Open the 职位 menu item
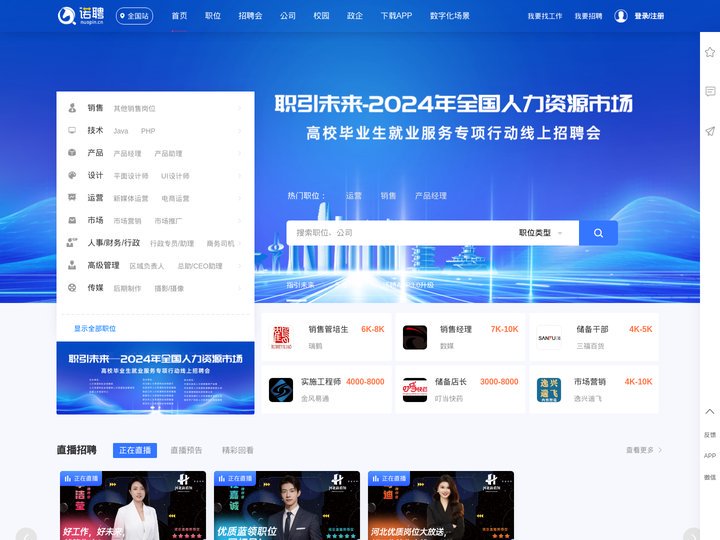 pos(213,16)
